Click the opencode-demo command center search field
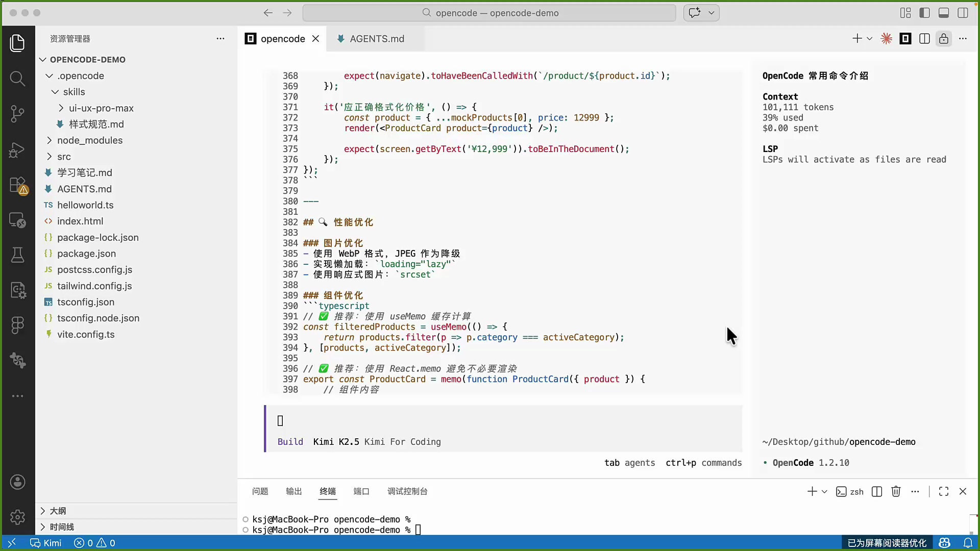 click(x=489, y=13)
